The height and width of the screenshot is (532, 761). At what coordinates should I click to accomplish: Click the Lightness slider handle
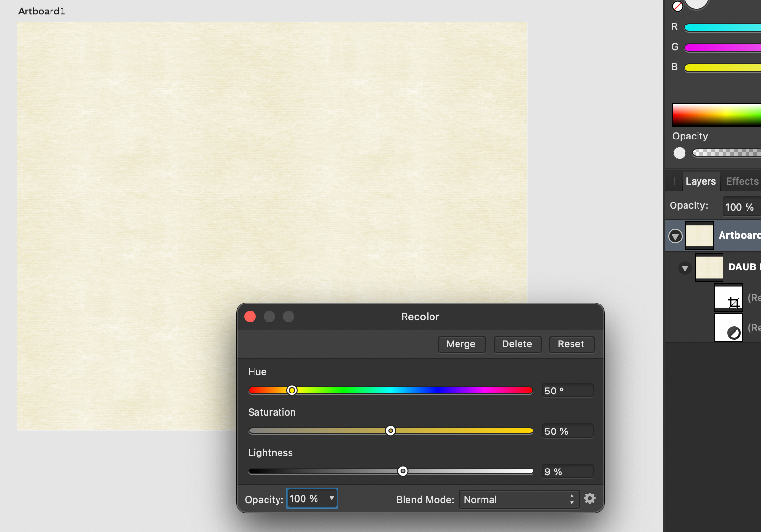click(403, 471)
